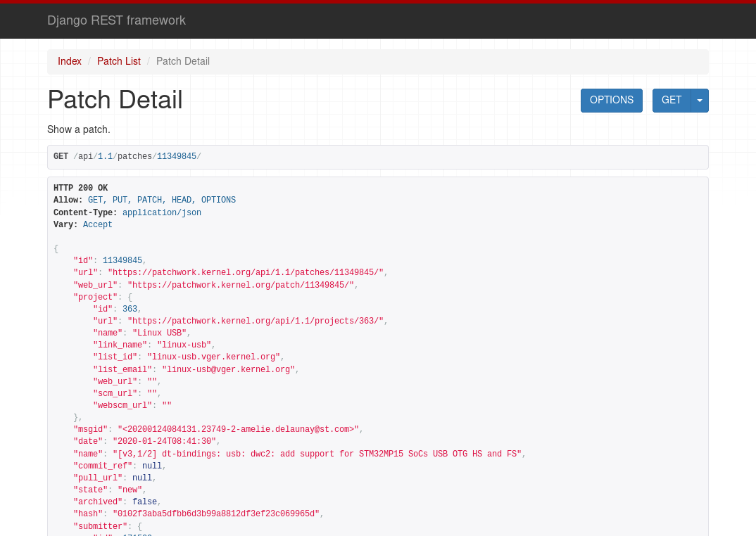Viewport: 756px width, 536px height.
Task: Click the "submitter" key
Action: click(100, 526)
